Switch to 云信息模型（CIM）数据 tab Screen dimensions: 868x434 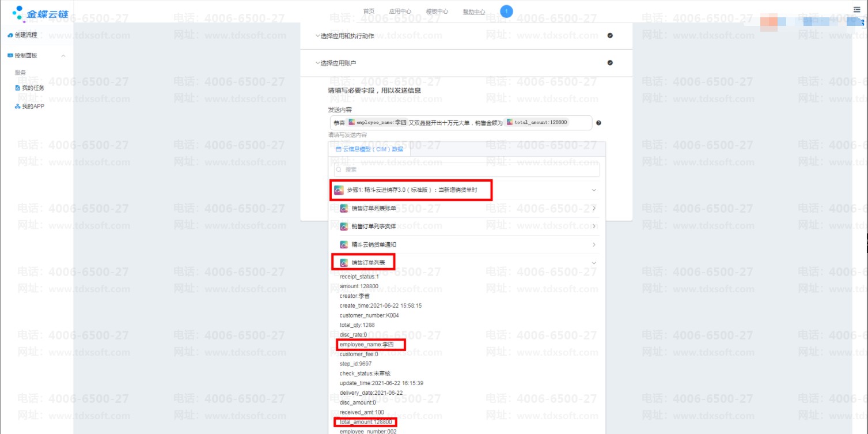[x=369, y=149]
